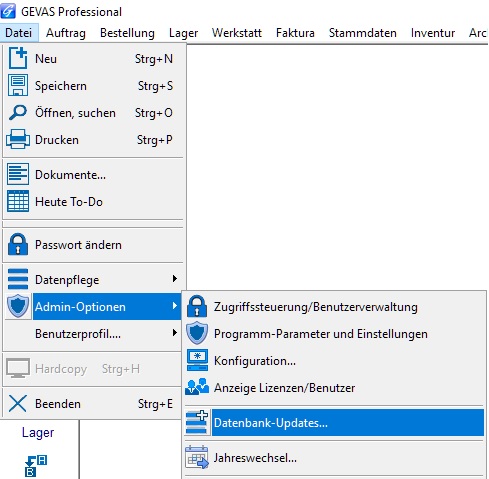
Task: Click the Strg+E shortcut text
Action: 155,404
